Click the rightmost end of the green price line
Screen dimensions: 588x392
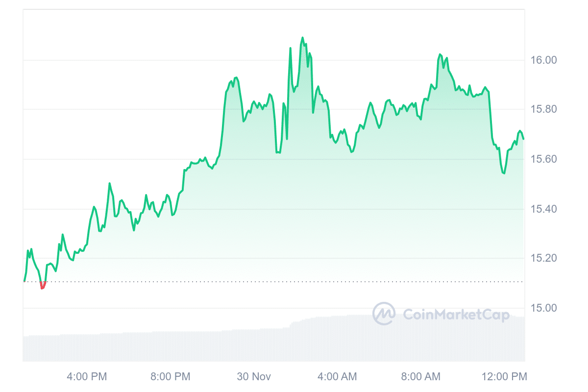pos(523,139)
